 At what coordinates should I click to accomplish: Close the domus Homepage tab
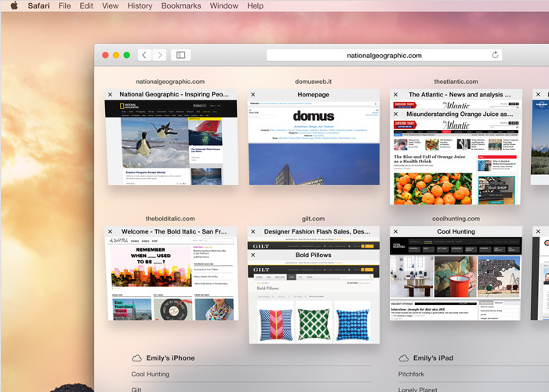pyautogui.click(x=253, y=95)
